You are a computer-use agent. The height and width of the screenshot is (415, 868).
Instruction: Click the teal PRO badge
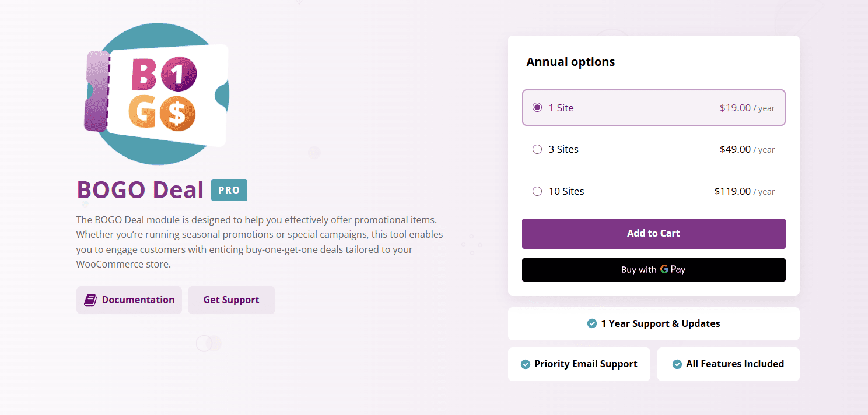coord(229,190)
